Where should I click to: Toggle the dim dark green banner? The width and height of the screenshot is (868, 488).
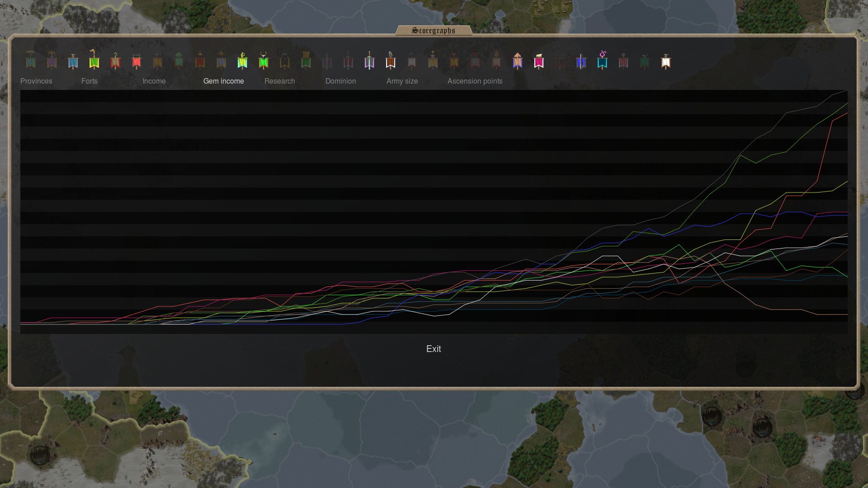(x=645, y=61)
